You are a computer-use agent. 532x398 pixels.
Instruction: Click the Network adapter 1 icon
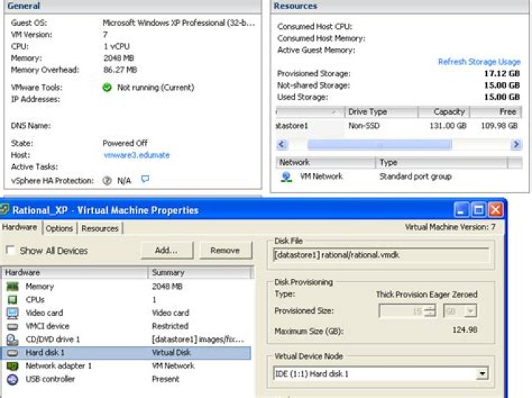(13, 365)
